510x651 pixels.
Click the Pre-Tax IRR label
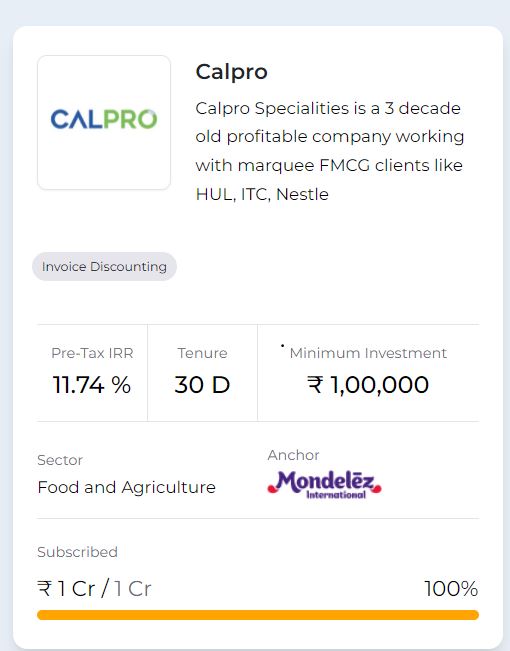pos(92,353)
